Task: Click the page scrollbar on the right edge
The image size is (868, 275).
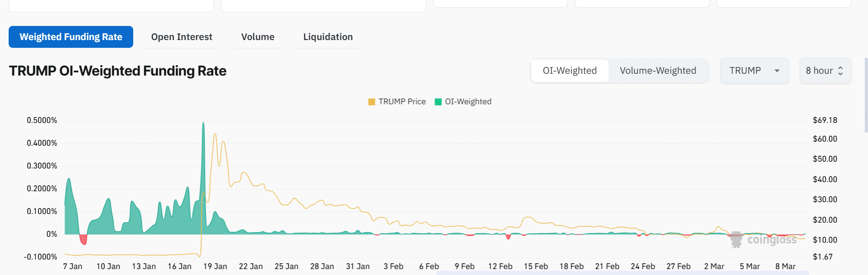Action: (x=866, y=95)
